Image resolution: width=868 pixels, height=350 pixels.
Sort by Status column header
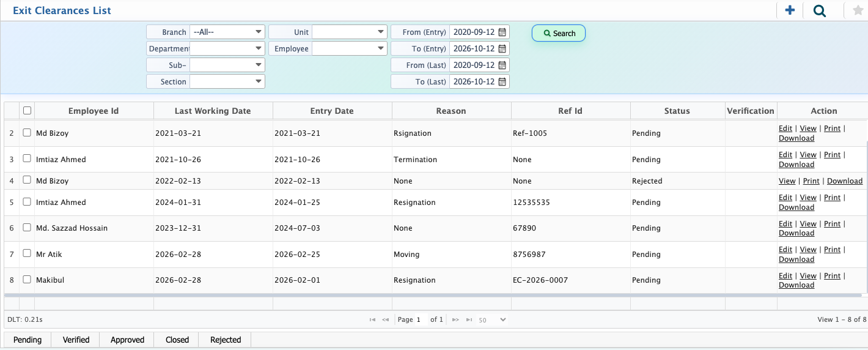pyautogui.click(x=677, y=111)
